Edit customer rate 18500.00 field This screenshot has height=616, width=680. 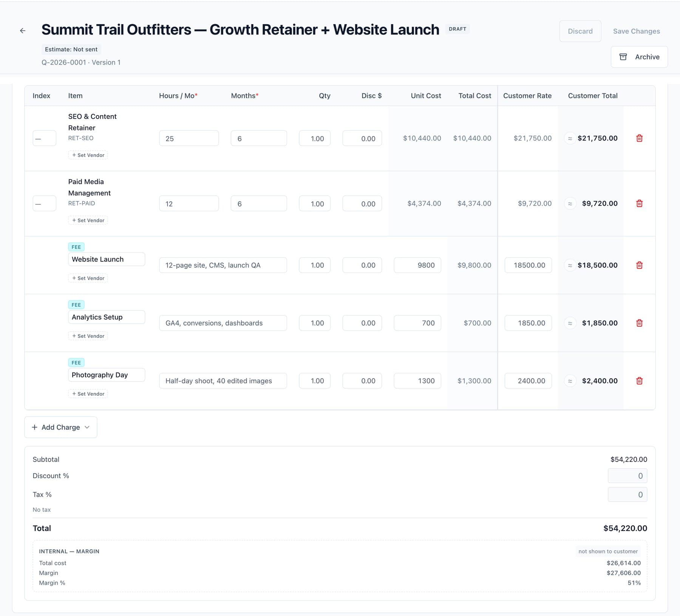click(x=528, y=265)
